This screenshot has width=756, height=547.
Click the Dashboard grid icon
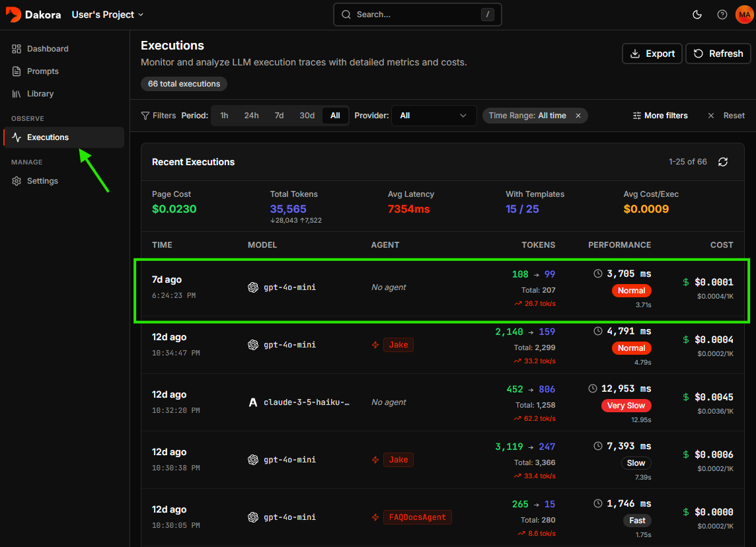pos(17,49)
